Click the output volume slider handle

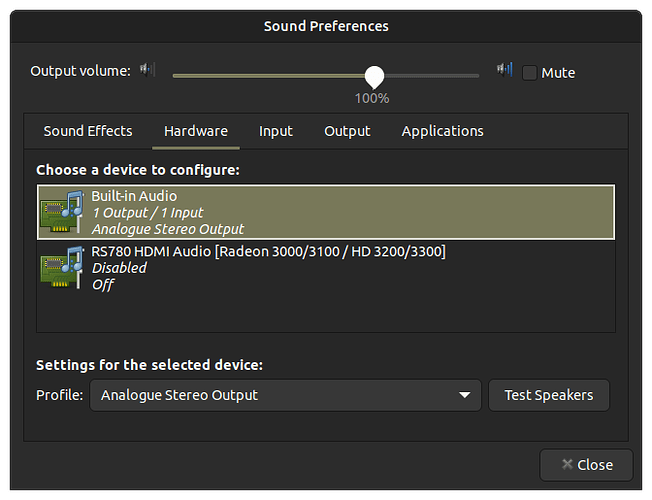tap(374, 77)
